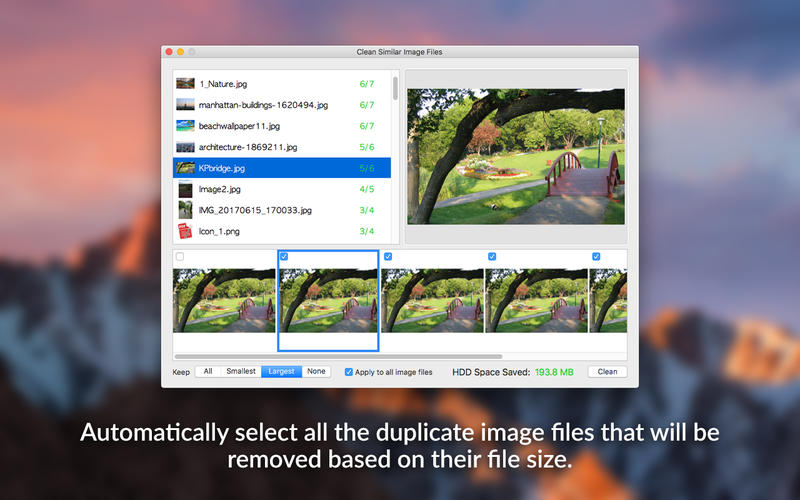
Task: Choose the Smallest keep option
Action: coord(240,372)
